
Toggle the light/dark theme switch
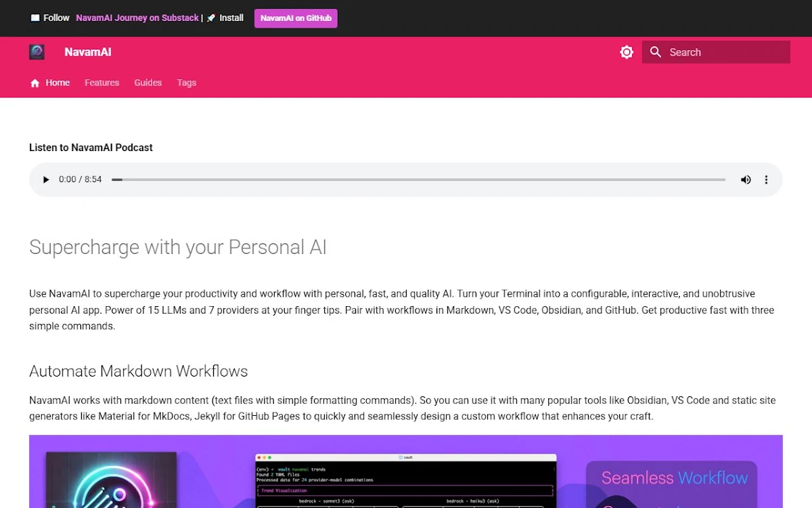pos(627,52)
